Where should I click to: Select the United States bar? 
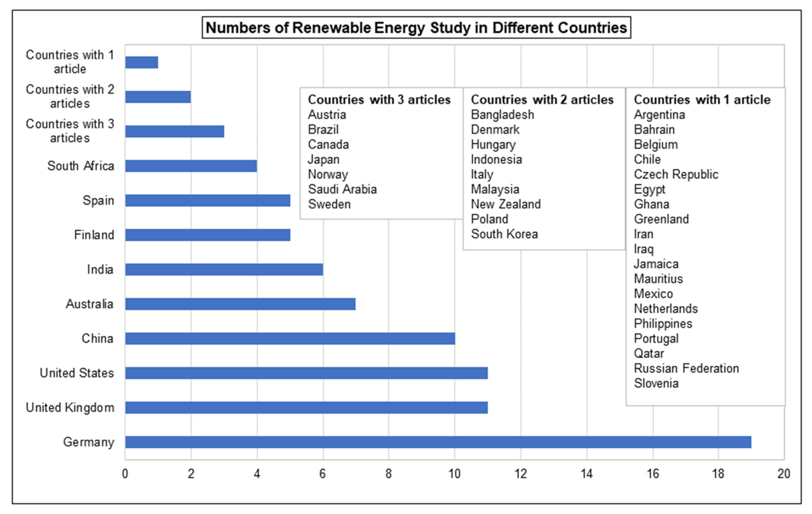[306, 373]
